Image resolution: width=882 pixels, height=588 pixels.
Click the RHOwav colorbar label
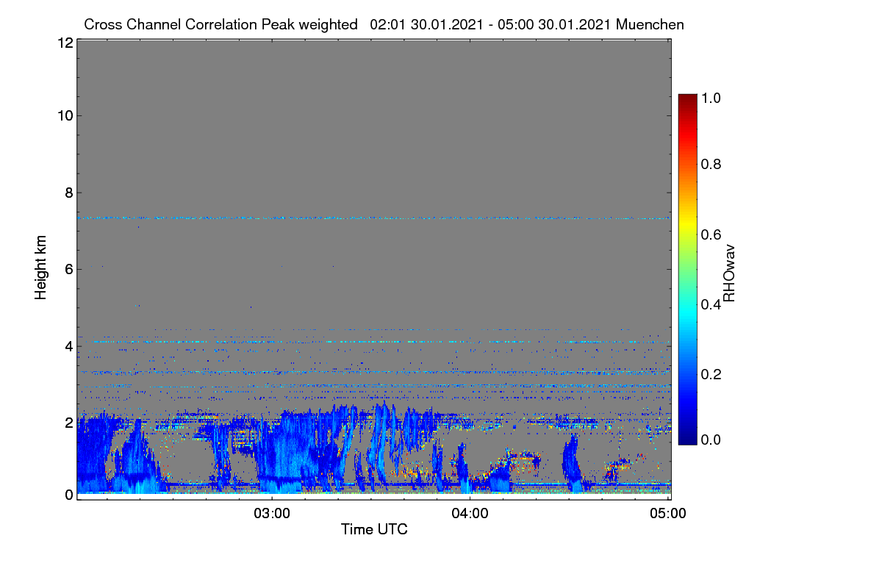click(729, 273)
